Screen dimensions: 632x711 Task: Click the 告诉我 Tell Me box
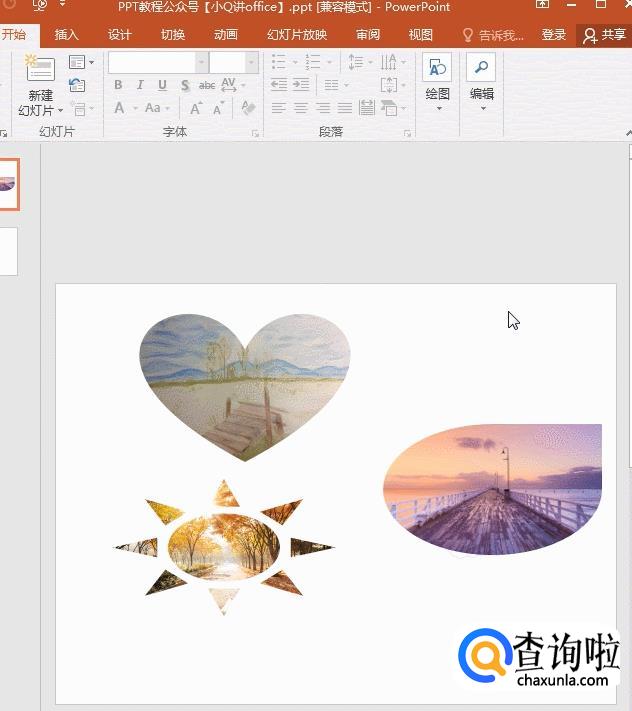pos(493,34)
